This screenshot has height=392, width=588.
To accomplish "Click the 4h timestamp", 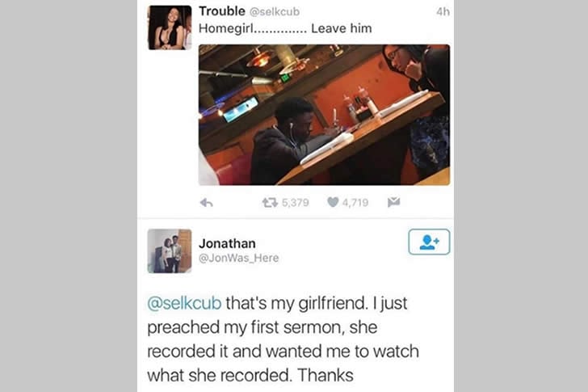I will 443,11.
